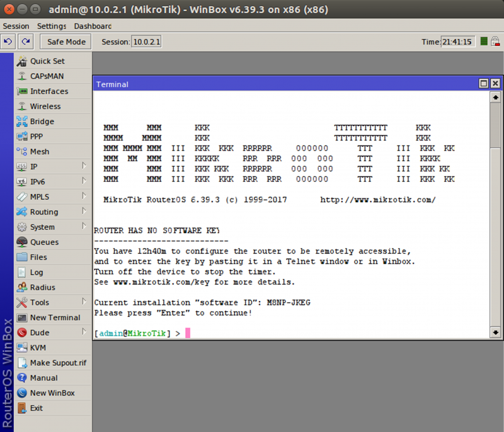
Task: Click the Time display field
Action: [x=457, y=42]
